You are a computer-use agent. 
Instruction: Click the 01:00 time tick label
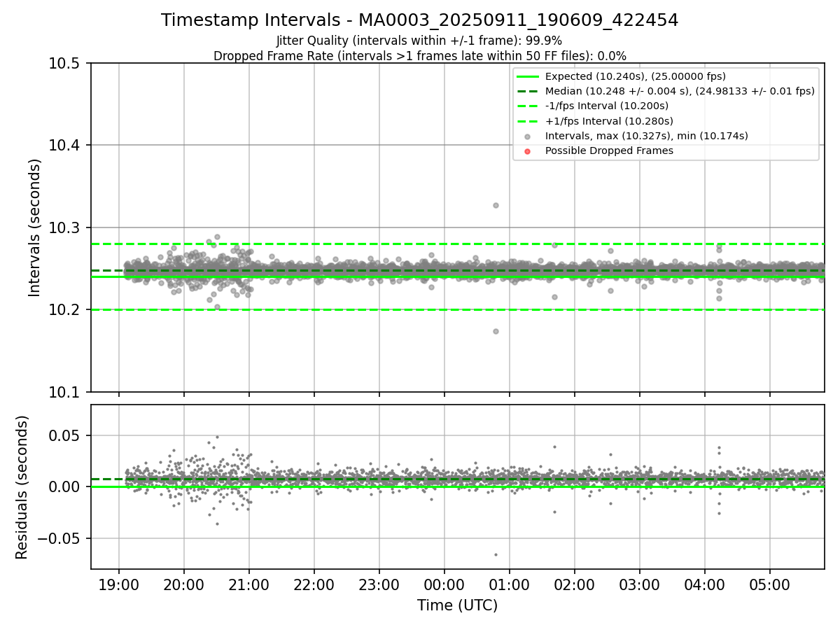[x=510, y=584]
